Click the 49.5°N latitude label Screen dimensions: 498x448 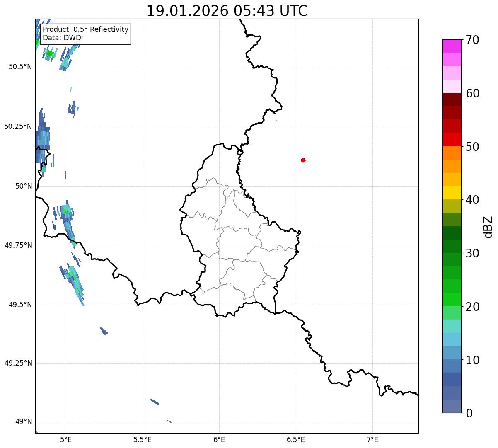20,305
